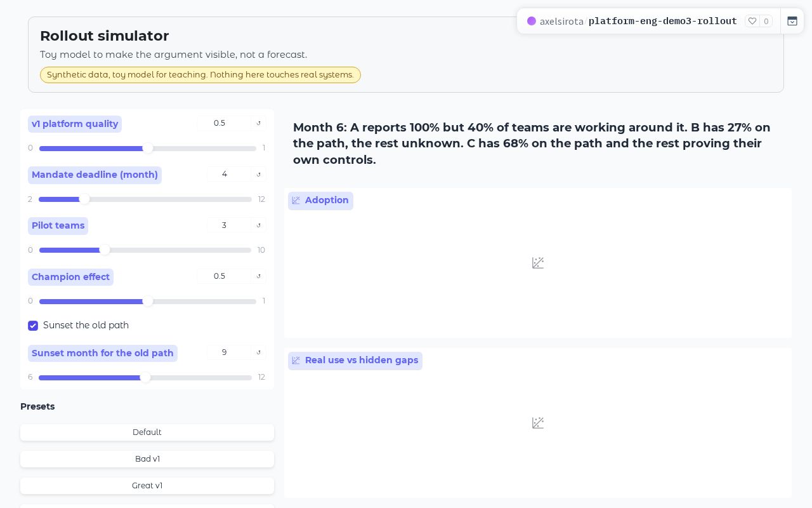
Task: Adjust the Mandate deadline slider
Action: (x=145, y=199)
